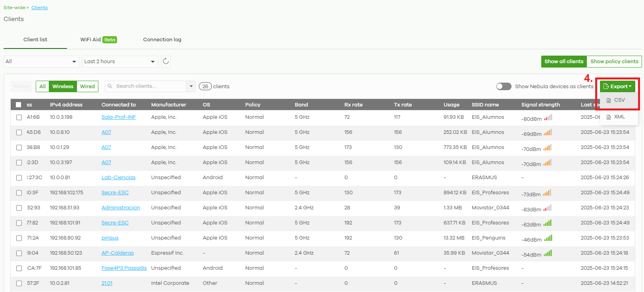Click signal bars for -69dBm row
The height and width of the screenshot is (292, 644).
(x=548, y=133)
